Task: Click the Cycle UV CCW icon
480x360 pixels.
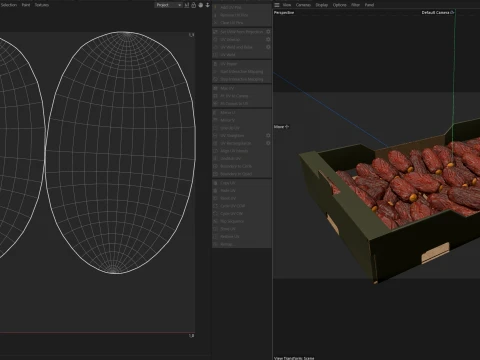Action: [215, 206]
